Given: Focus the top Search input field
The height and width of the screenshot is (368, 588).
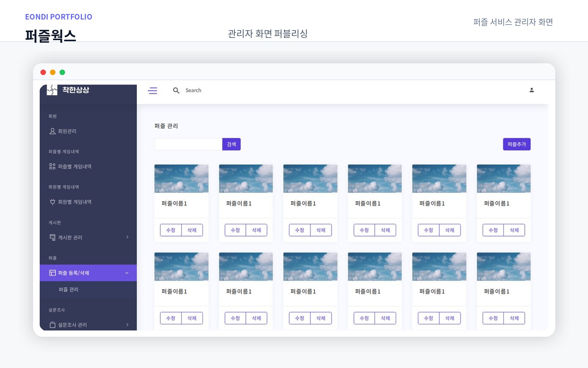Looking at the screenshot, I should pos(193,91).
